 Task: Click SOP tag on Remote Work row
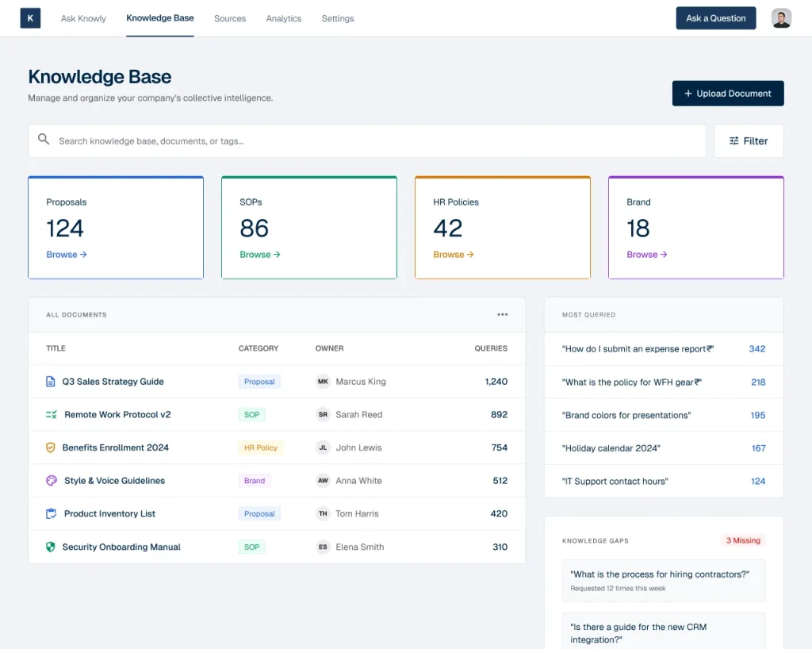point(251,415)
